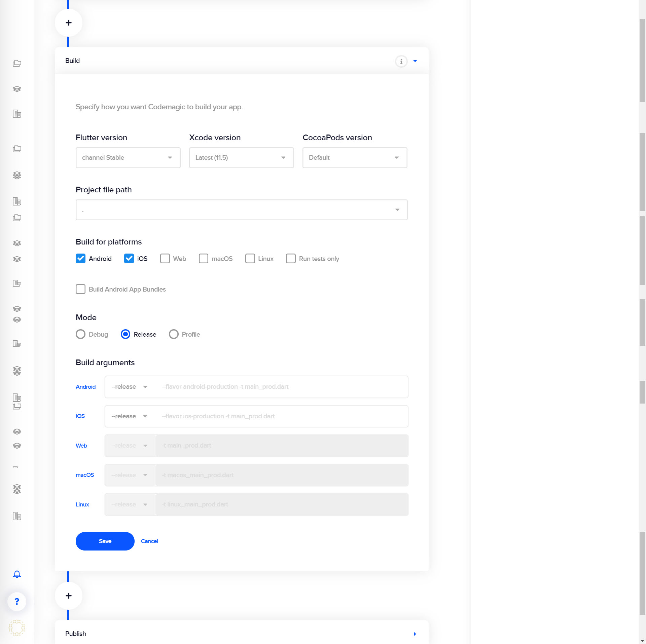The width and height of the screenshot is (646, 644).
Task: Click the Save button
Action: (x=105, y=541)
